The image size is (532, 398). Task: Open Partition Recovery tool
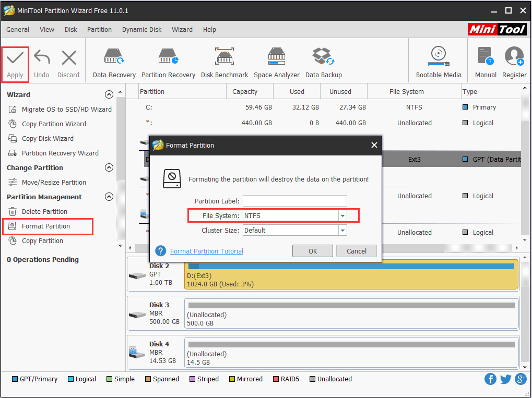coord(168,63)
